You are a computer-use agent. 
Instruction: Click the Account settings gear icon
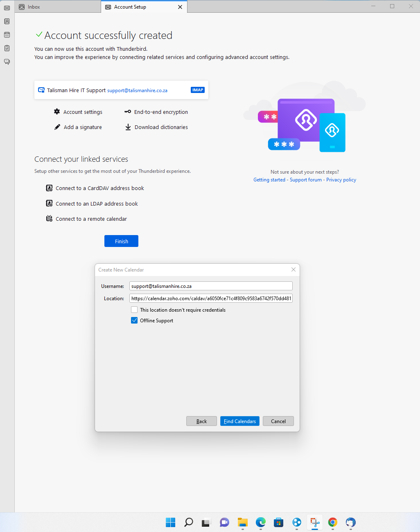[57, 111]
